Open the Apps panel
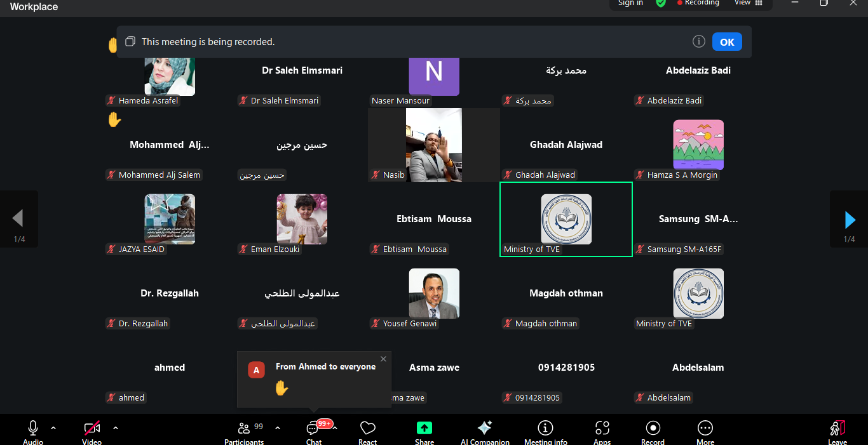The image size is (868, 445). [602, 430]
